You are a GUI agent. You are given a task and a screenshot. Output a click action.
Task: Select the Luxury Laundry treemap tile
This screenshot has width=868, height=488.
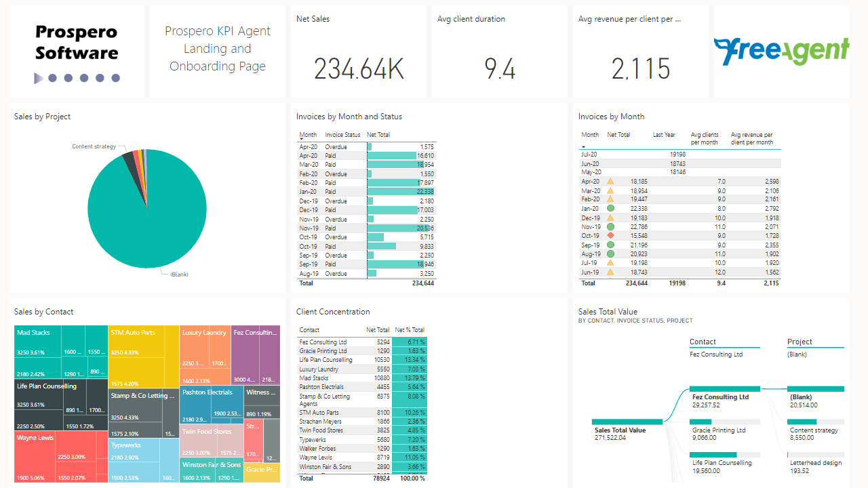pyautogui.click(x=205, y=356)
